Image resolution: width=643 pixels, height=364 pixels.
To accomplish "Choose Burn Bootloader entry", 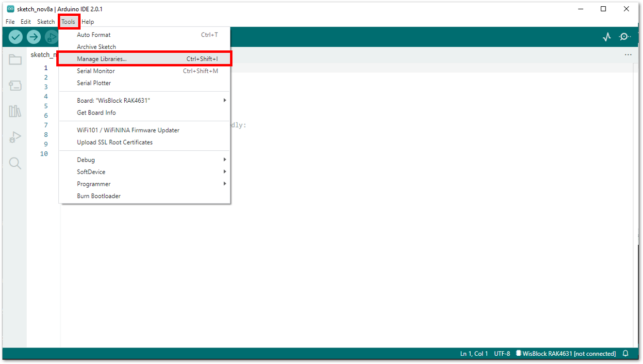I will [144, 196].
